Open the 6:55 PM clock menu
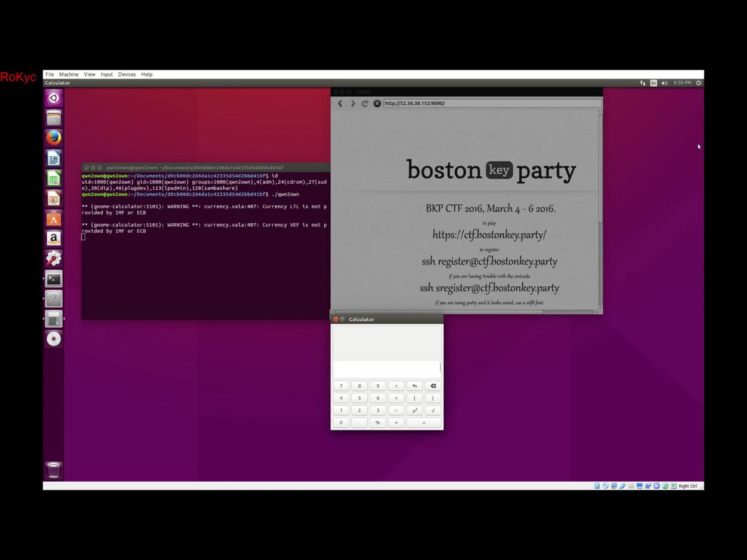 (x=682, y=83)
